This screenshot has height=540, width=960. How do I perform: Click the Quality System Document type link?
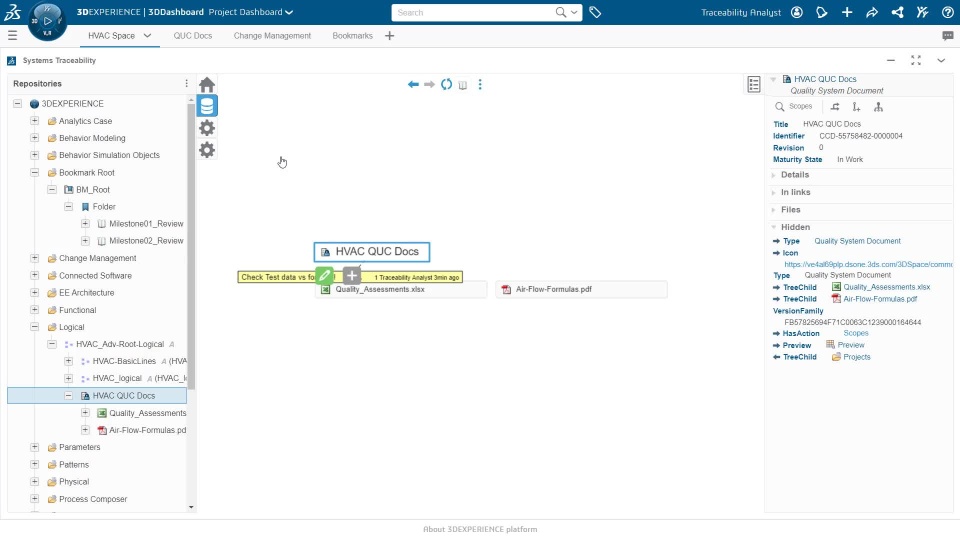(857, 241)
